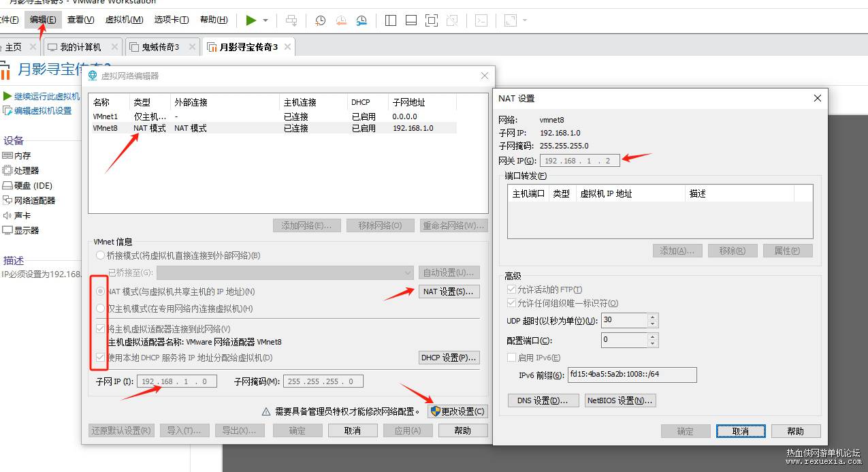Click the 网关 IP field in NAT 设置
The width and height of the screenshot is (868, 472).
click(580, 161)
